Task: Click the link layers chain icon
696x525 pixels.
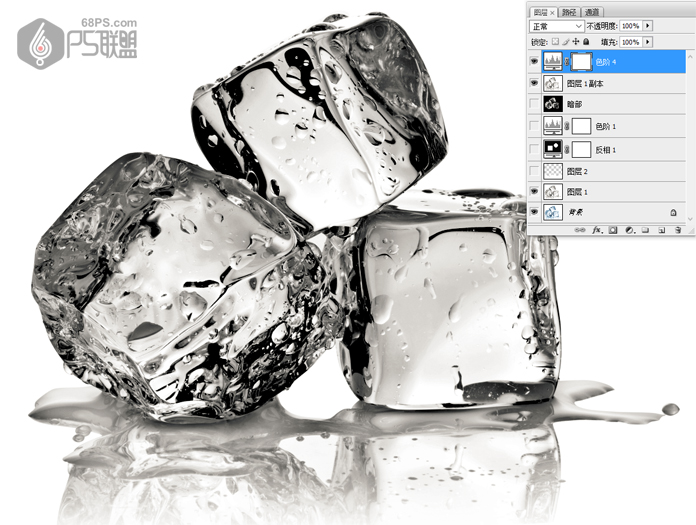Action: coord(579,230)
